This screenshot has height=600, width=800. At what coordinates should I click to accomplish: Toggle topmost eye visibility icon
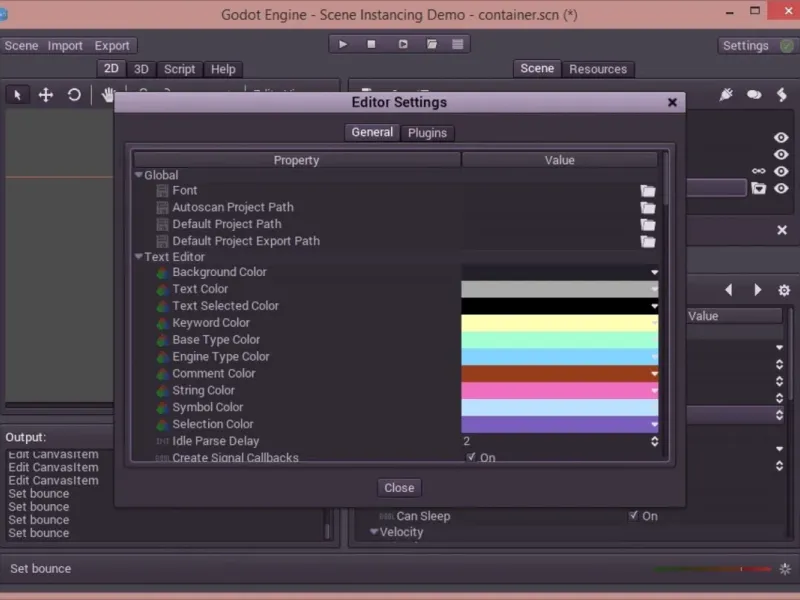tap(781, 137)
